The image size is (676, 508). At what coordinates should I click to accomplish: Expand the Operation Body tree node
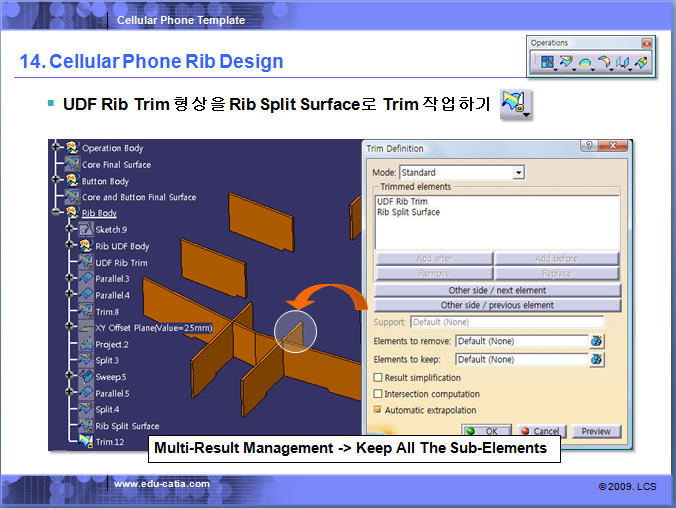57,148
